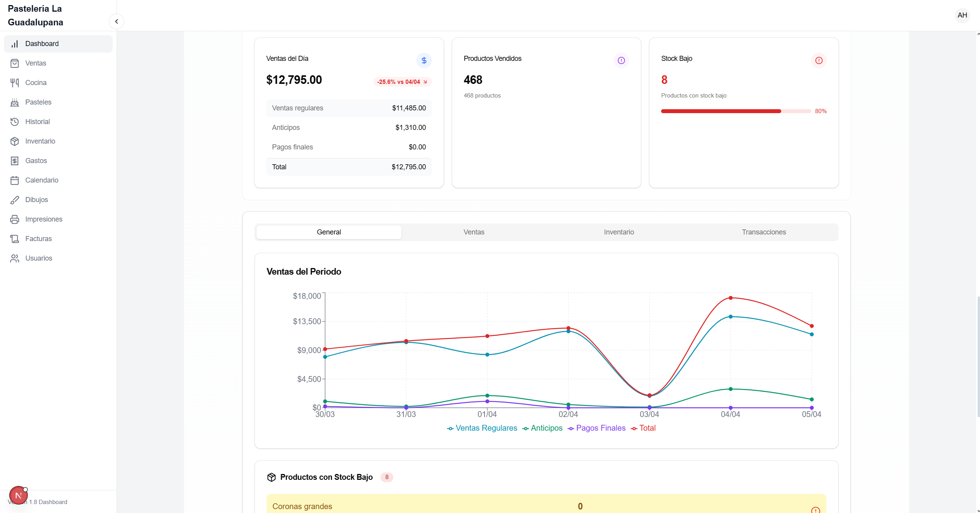
Task: Open Pasteles via the cake icon
Action: coord(14,102)
